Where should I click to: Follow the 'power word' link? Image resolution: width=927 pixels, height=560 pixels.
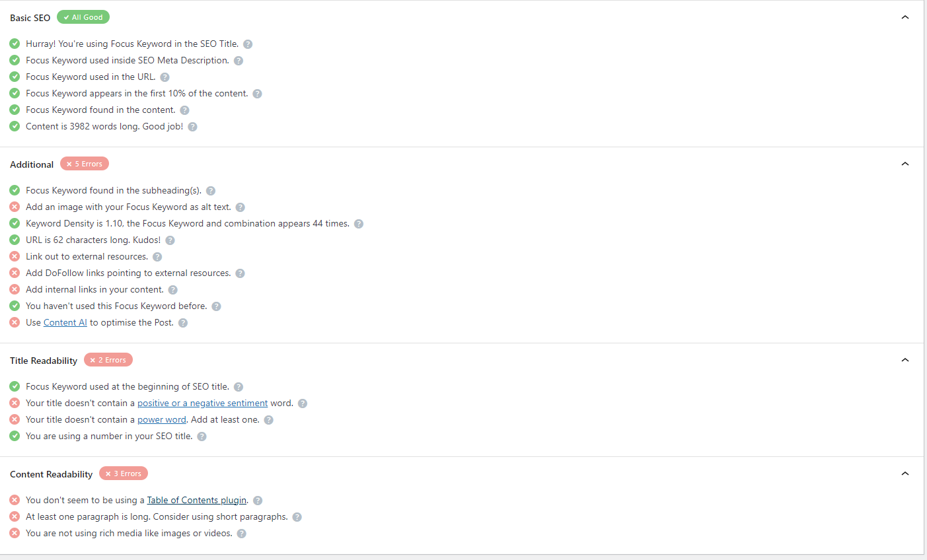pyautogui.click(x=162, y=420)
